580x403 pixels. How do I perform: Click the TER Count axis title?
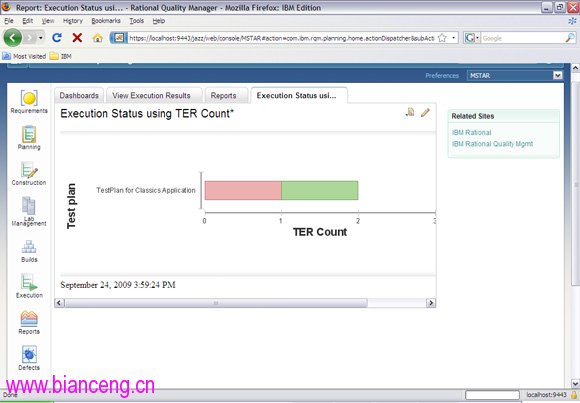320,232
